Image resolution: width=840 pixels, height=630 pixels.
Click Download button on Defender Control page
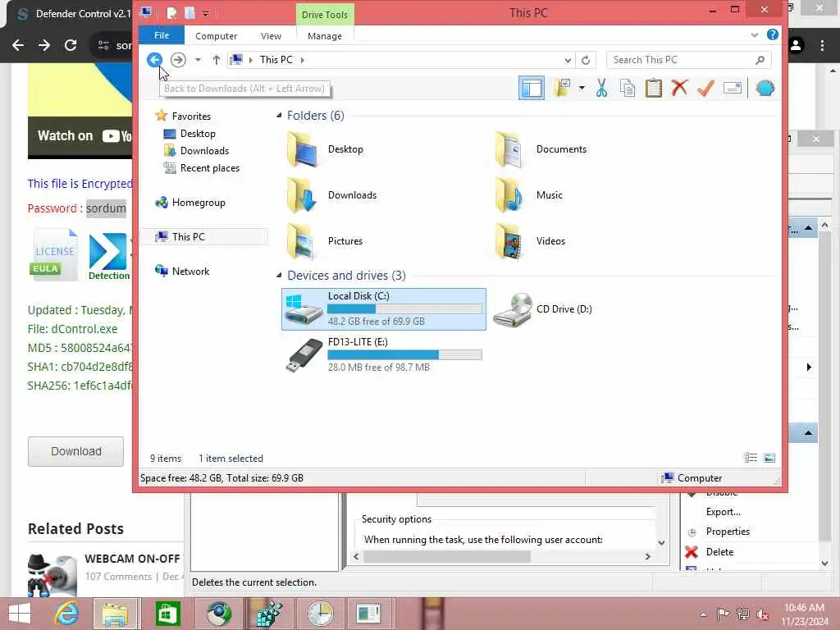coord(75,452)
